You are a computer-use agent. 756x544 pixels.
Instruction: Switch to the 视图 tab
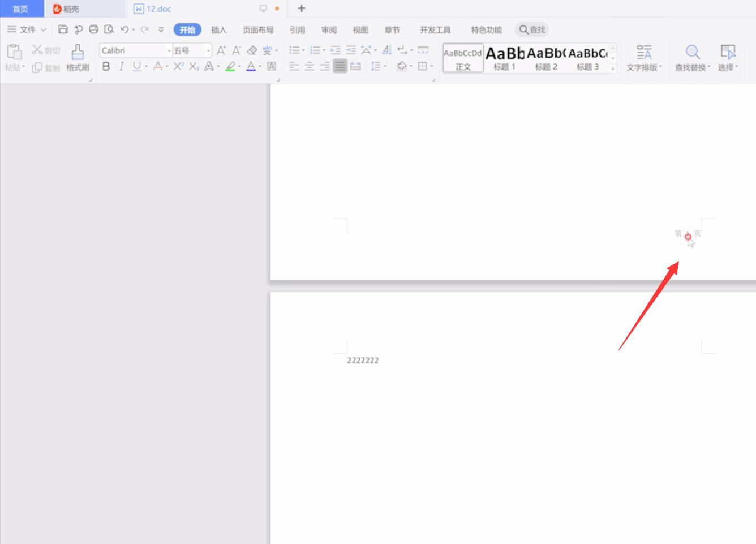click(360, 30)
